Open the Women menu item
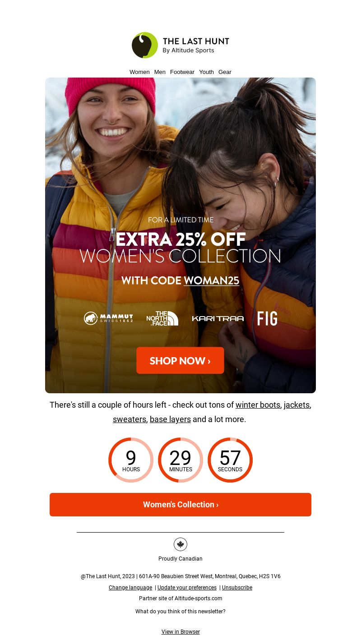361x644 pixels. [x=139, y=72]
